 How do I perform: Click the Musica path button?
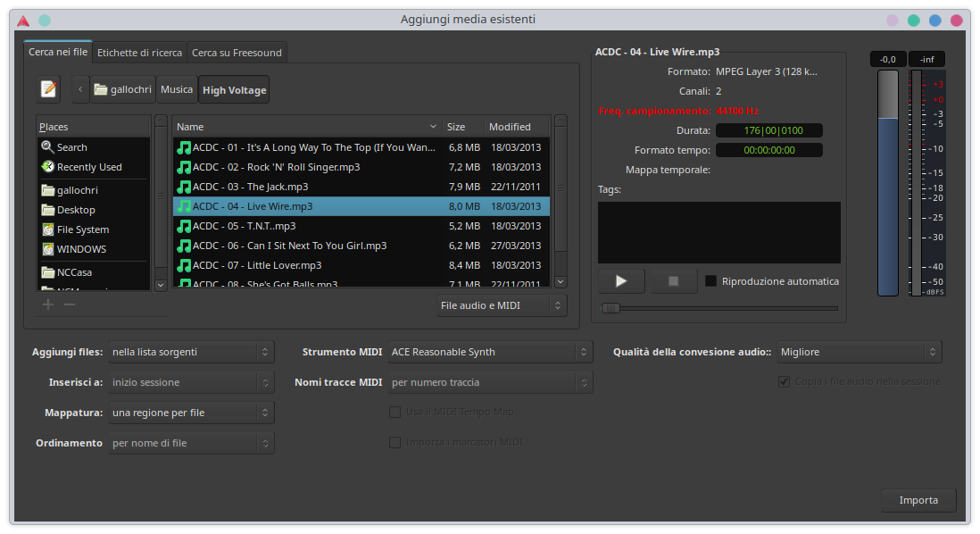pos(177,89)
